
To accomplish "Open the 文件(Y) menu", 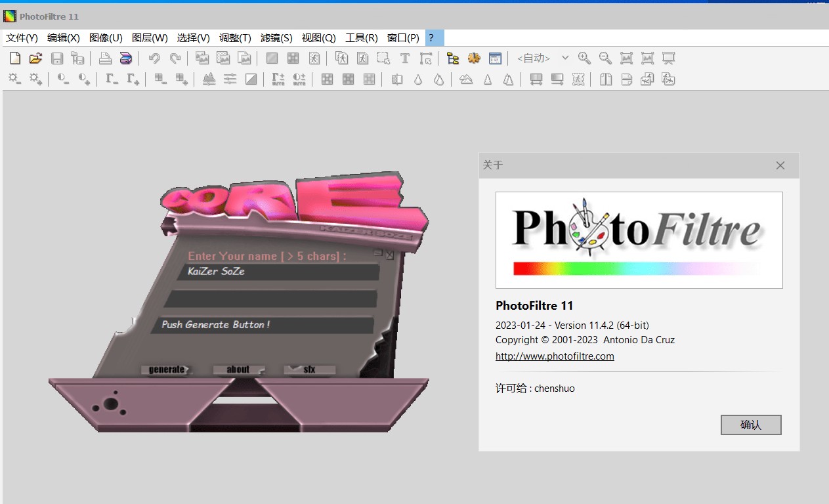I will (22, 38).
